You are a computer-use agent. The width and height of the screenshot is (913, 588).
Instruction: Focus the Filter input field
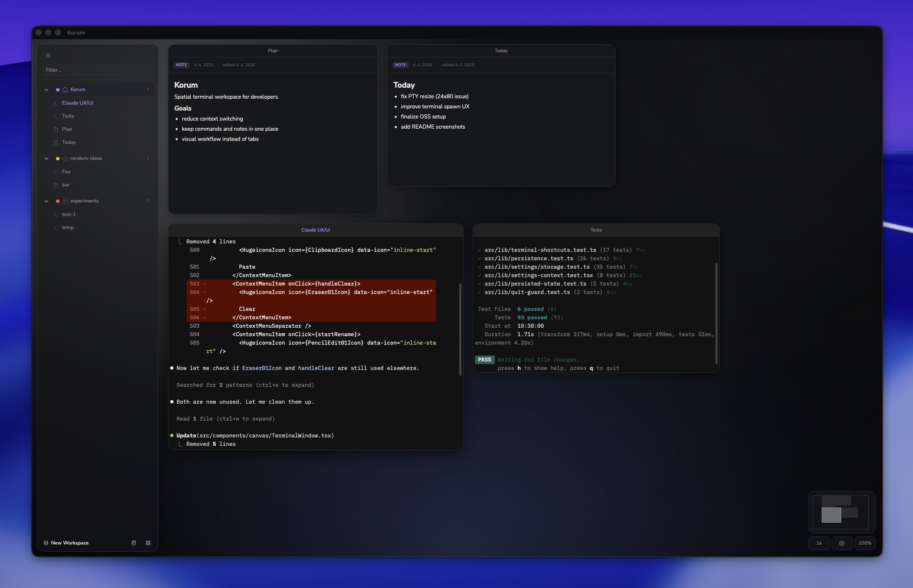point(98,70)
